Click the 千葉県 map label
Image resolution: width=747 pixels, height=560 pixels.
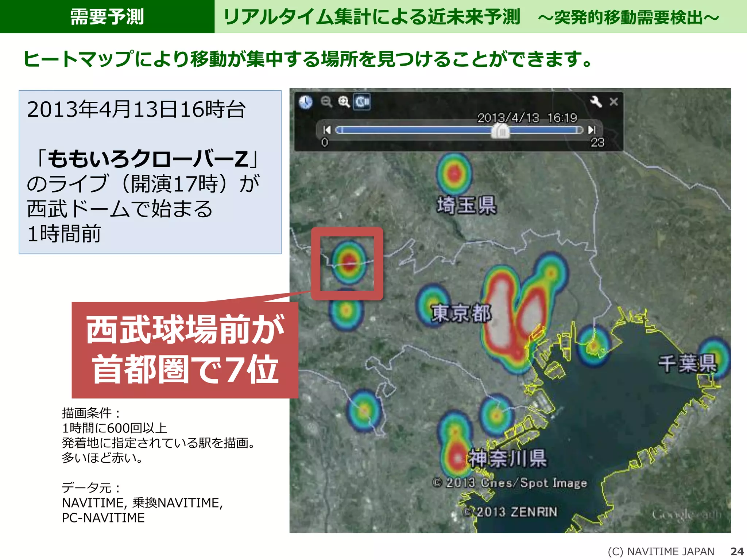(688, 363)
